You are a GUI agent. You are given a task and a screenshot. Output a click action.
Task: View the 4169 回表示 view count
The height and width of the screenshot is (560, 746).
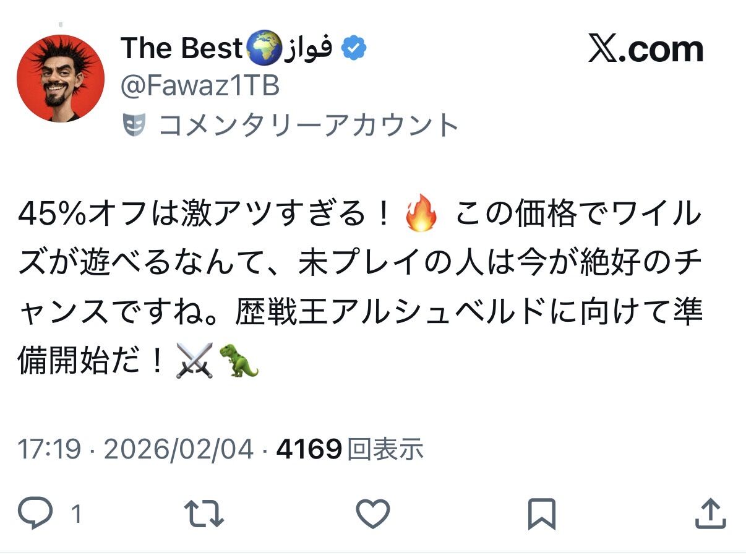pos(349,449)
